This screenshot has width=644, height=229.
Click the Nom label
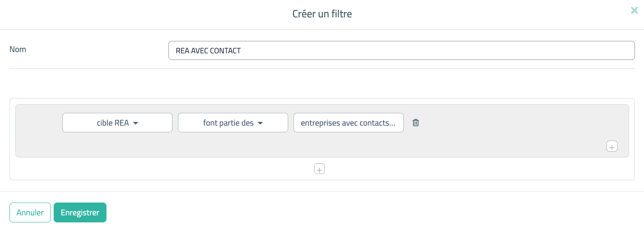18,49
